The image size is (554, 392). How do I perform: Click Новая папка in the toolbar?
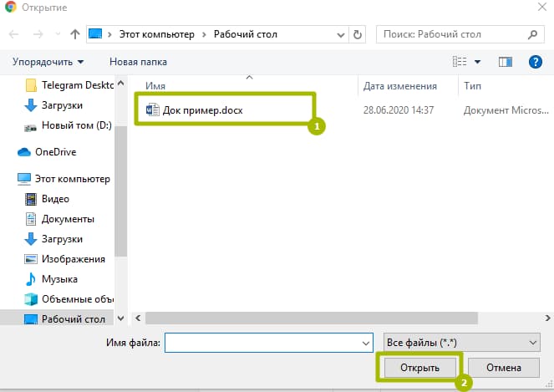(138, 62)
